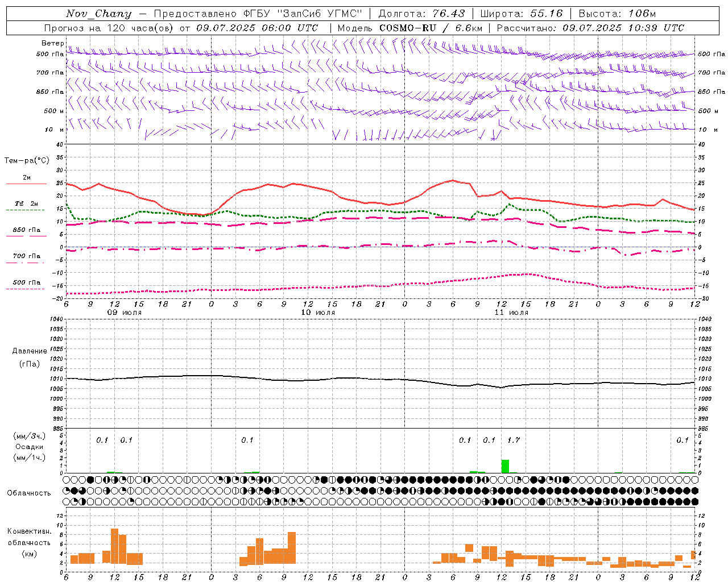Click the 11 июля date label
The image size is (728, 582).
[x=511, y=313]
